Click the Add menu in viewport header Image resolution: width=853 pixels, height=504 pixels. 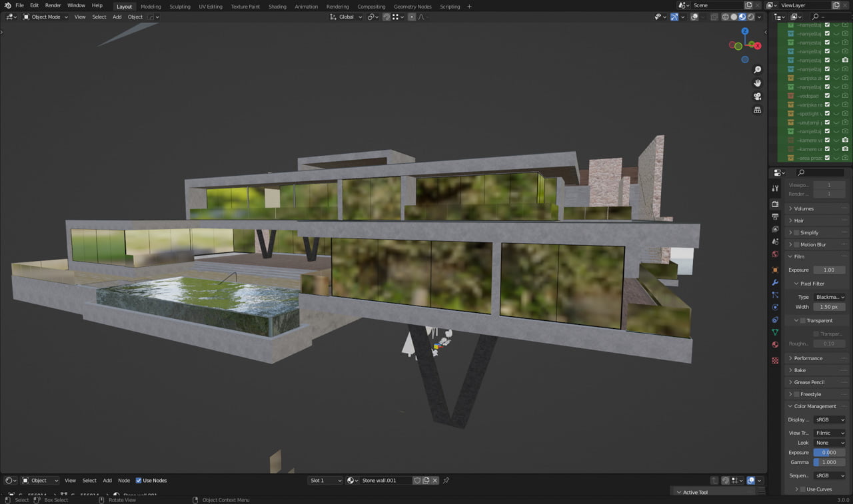(x=117, y=17)
